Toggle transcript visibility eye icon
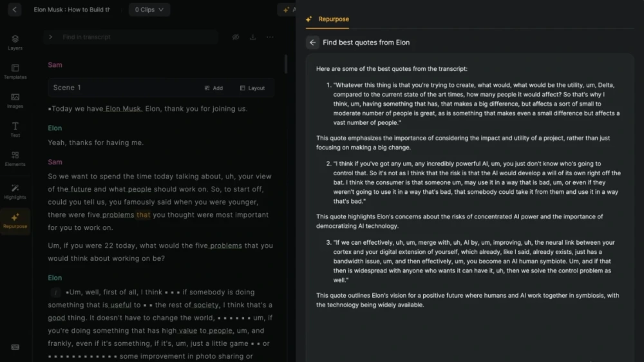The image size is (644, 362). [x=236, y=37]
